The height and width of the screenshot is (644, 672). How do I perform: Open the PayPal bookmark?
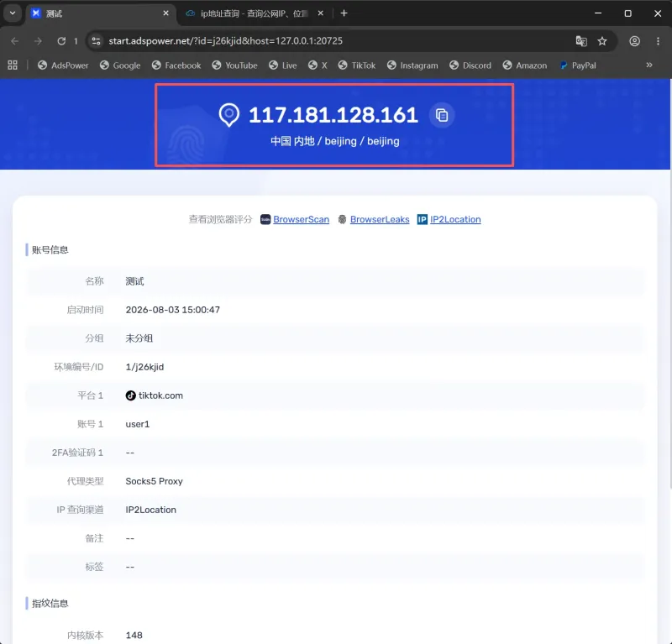pyautogui.click(x=578, y=65)
